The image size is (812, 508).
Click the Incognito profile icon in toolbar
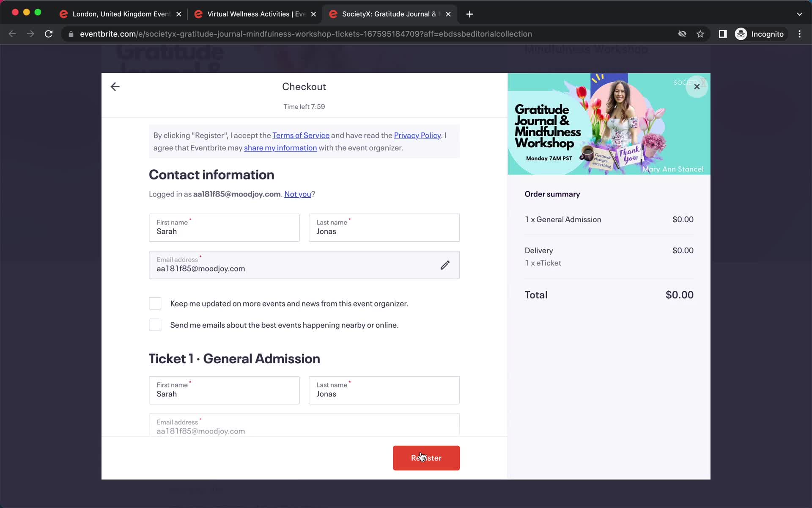[741, 33]
